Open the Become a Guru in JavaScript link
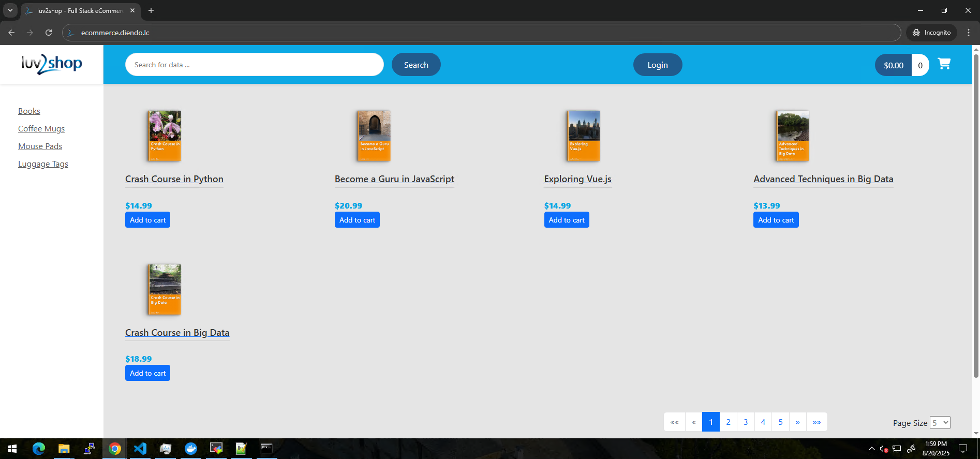The image size is (980, 459). click(394, 179)
